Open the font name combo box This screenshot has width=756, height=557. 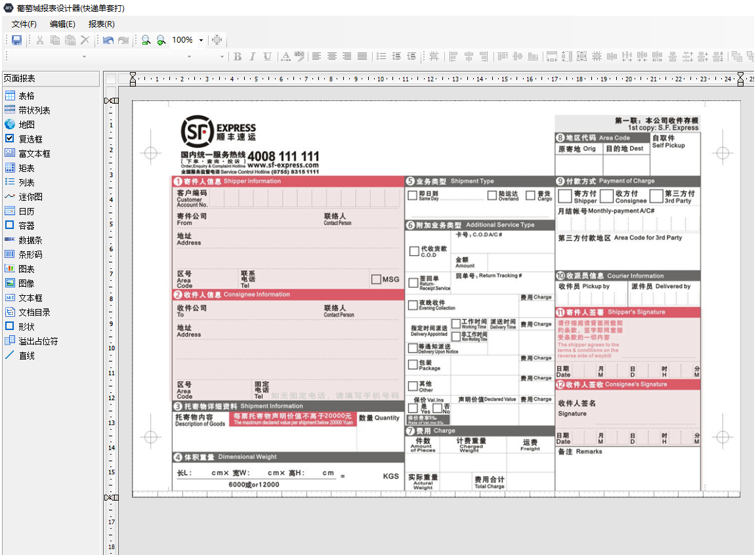coord(141,56)
